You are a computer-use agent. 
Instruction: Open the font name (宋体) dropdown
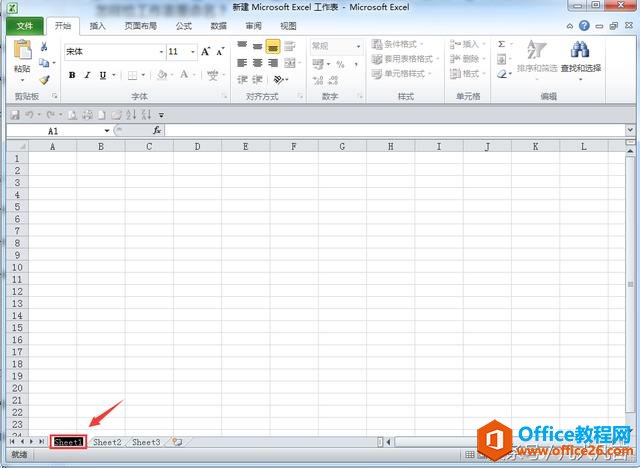[x=161, y=52]
